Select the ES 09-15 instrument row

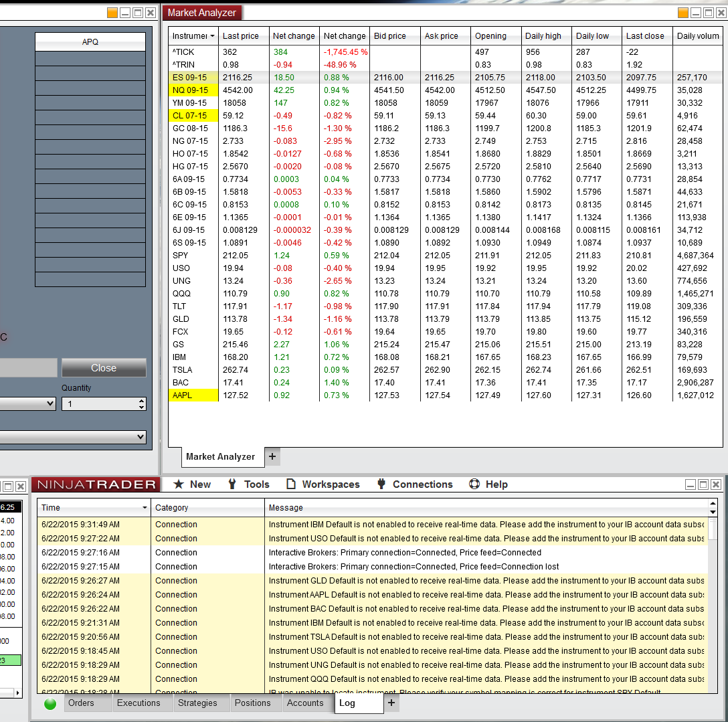tap(445, 78)
